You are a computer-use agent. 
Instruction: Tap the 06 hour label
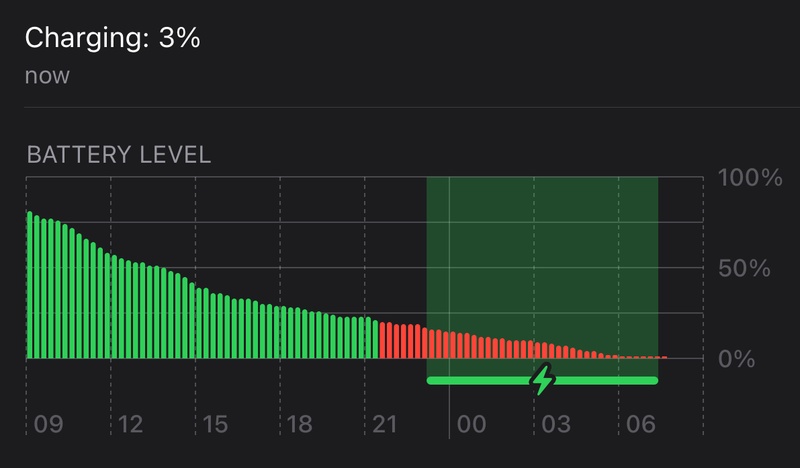[641, 424]
